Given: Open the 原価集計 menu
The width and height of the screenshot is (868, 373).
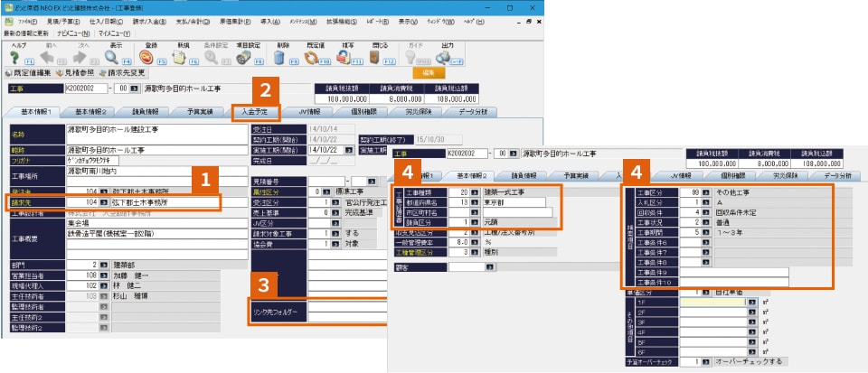Looking at the screenshot, I should click(x=235, y=22).
